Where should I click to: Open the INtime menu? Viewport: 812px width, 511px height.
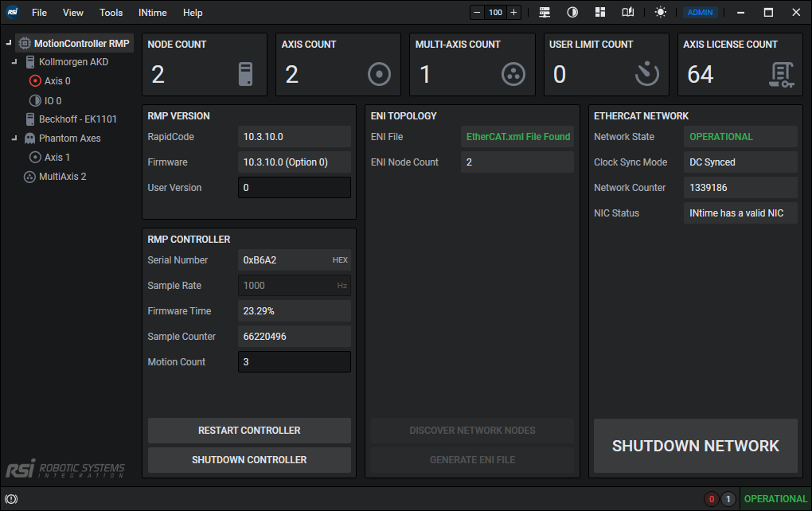click(152, 13)
